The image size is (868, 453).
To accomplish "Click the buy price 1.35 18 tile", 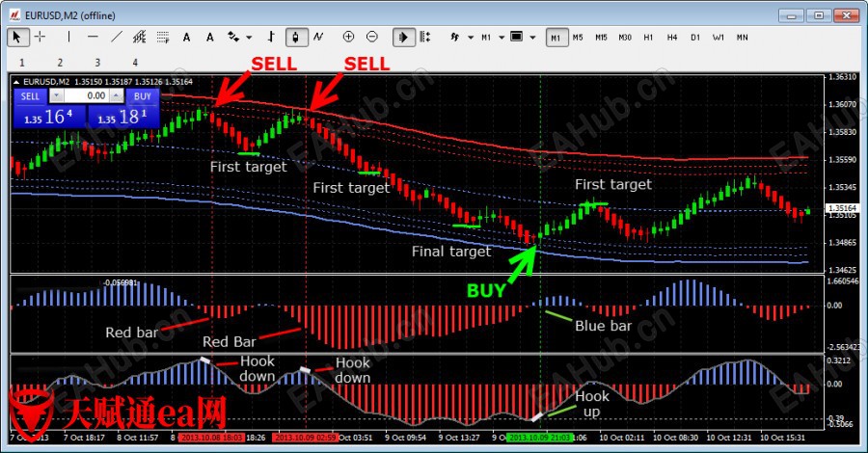I will (x=123, y=117).
